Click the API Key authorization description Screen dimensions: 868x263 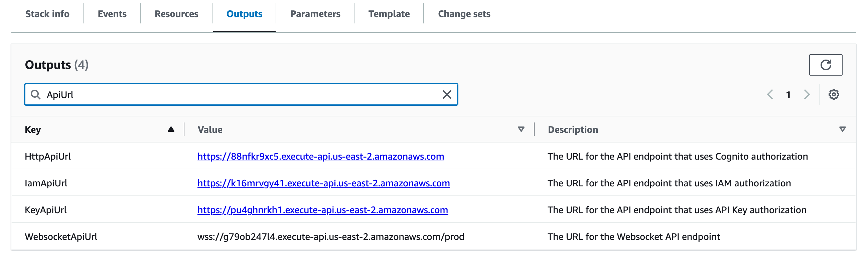(x=677, y=210)
